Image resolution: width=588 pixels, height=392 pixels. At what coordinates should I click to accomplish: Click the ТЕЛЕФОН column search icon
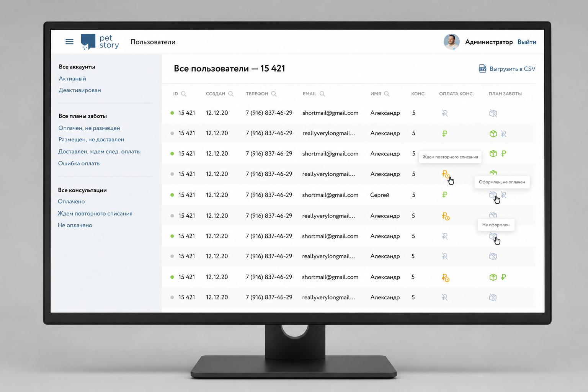coord(274,94)
